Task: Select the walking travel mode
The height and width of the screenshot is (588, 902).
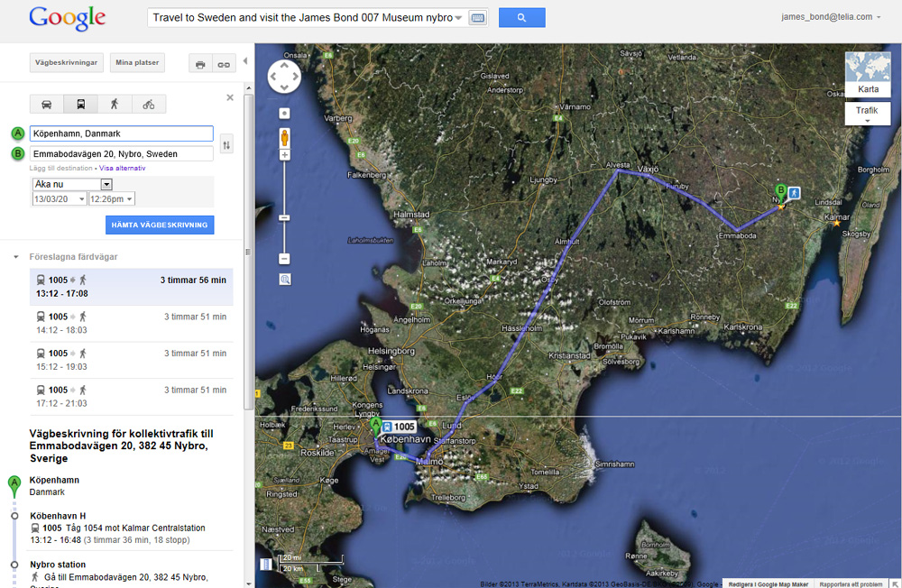Action: 115,104
